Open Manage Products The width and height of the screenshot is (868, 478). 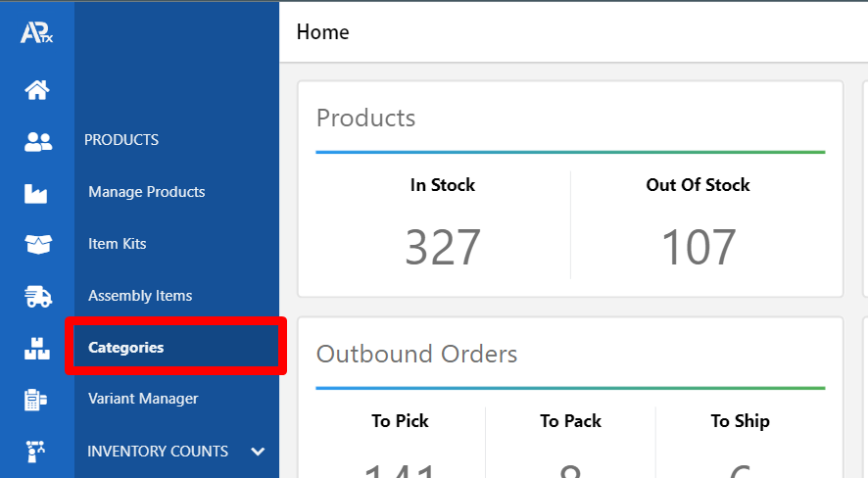(x=147, y=192)
